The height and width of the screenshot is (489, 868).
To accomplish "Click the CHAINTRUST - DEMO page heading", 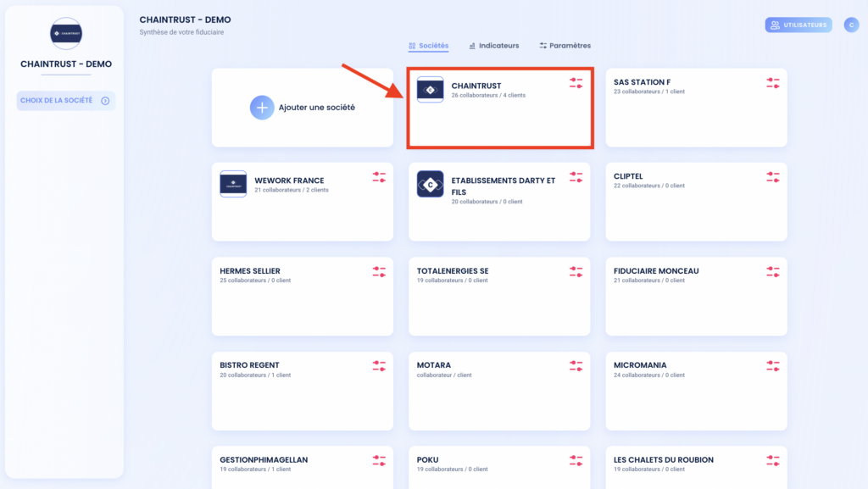I will coord(185,19).
